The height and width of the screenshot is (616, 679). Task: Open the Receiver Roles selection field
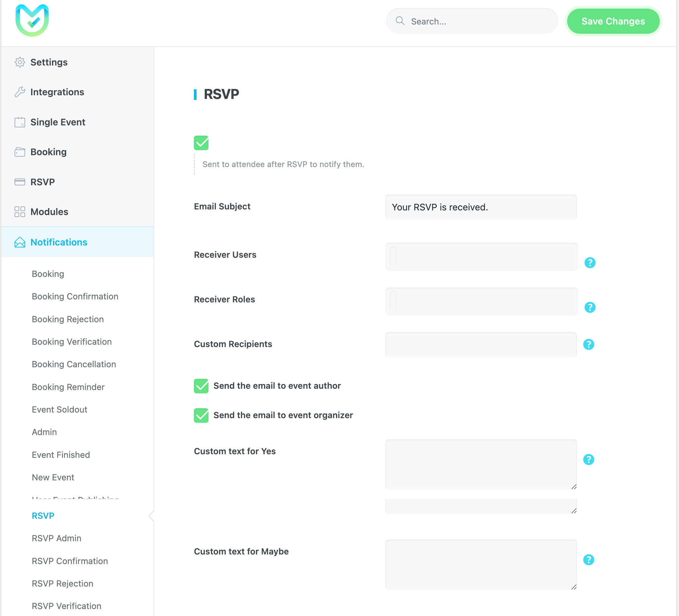[481, 302]
